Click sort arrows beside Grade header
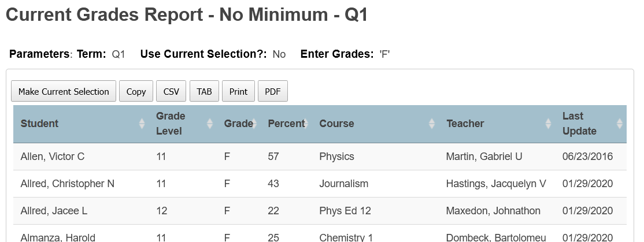This screenshot has width=644, height=242. click(254, 124)
